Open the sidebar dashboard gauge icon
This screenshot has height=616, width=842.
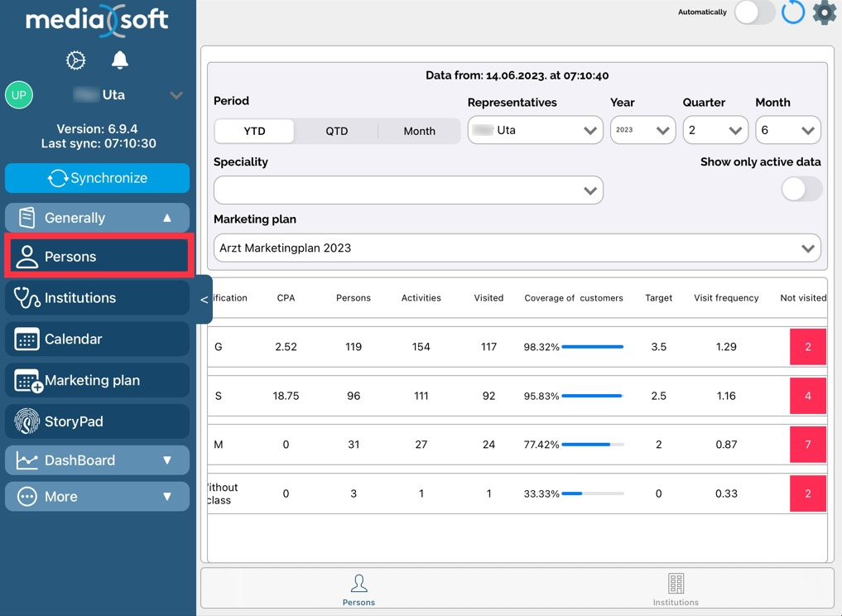click(x=75, y=60)
